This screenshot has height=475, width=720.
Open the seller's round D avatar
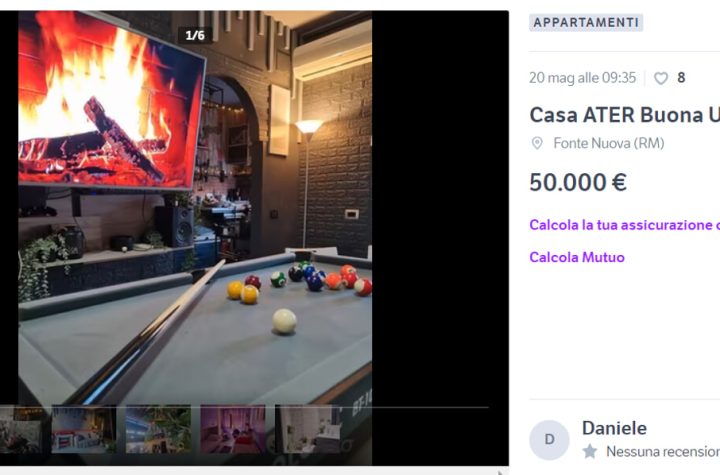(x=549, y=440)
